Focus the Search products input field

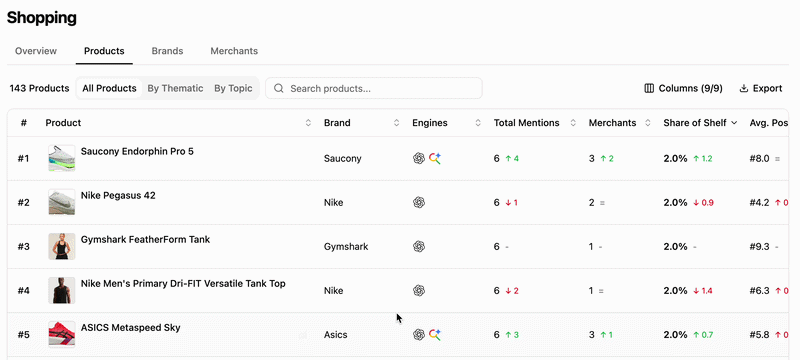coord(373,88)
